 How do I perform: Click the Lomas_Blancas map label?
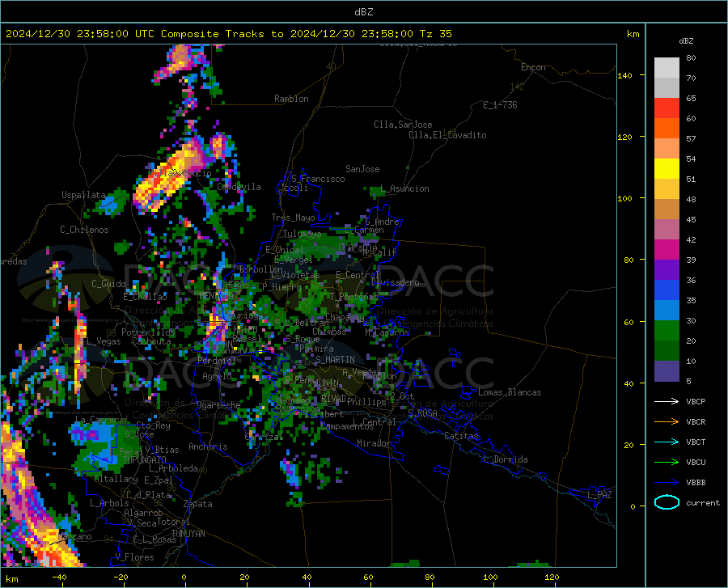(x=510, y=392)
